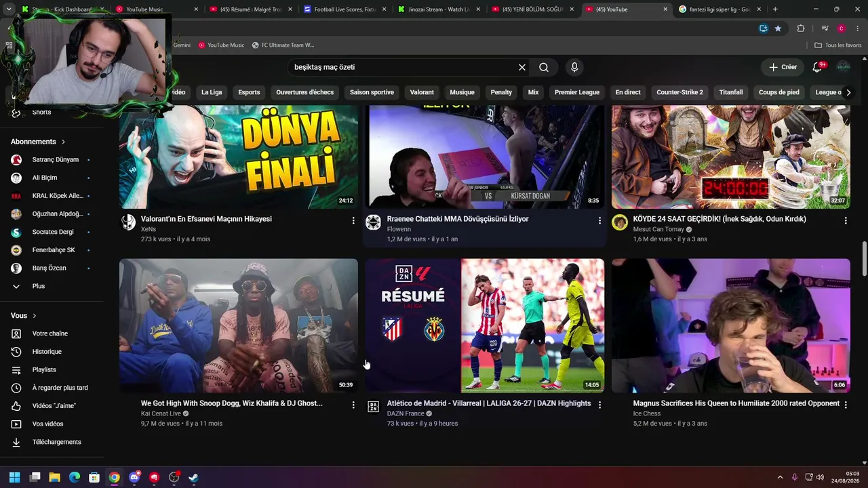
Task: Open Flowenn channel avatar
Action: [373, 222]
